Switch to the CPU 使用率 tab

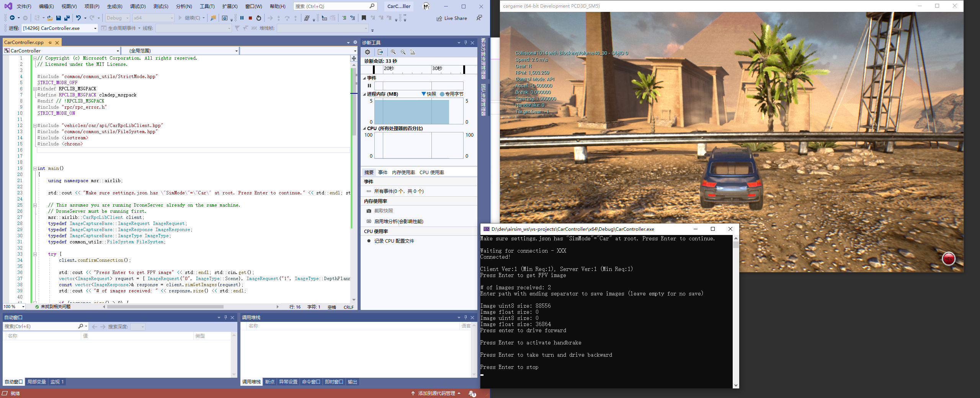[432, 172]
